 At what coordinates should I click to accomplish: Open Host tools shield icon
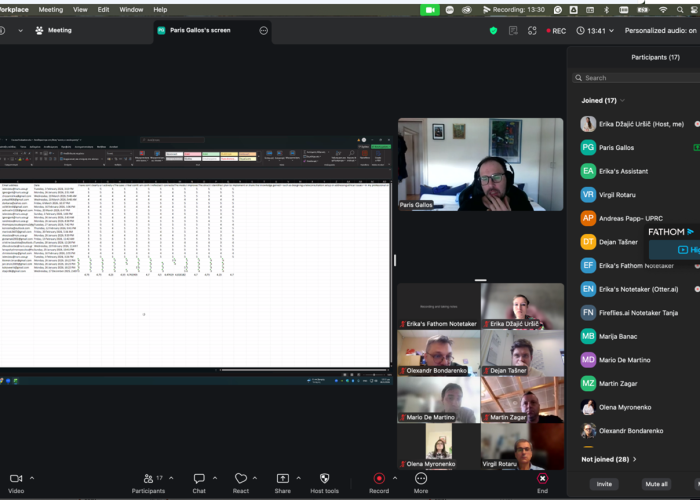pos(325,479)
